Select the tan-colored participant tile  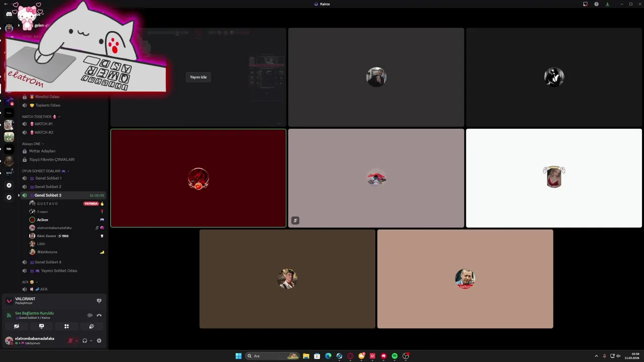point(465,279)
